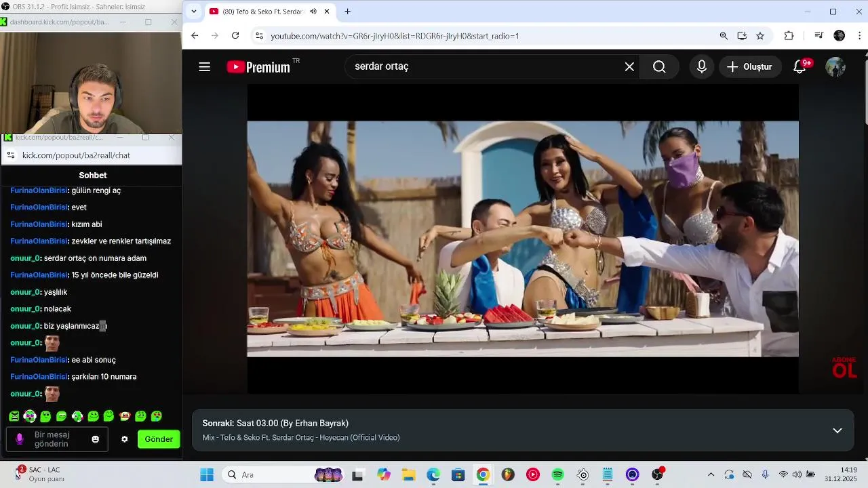
Task: Click the Oluştur create button
Action: point(749,66)
